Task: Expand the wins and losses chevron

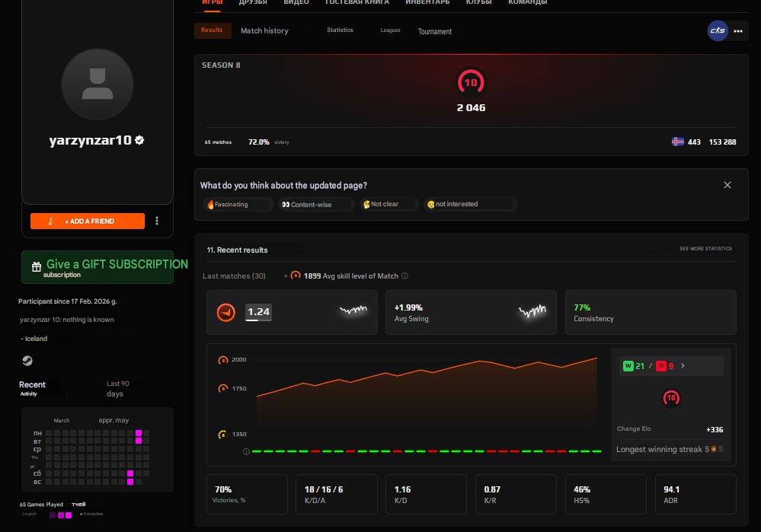Action: (x=683, y=365)
